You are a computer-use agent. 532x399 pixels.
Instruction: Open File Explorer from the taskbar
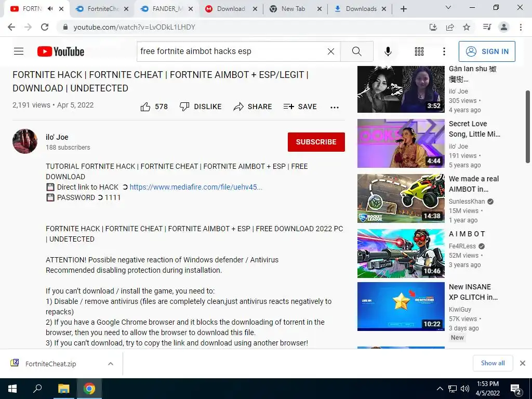(x=63, y=389)
